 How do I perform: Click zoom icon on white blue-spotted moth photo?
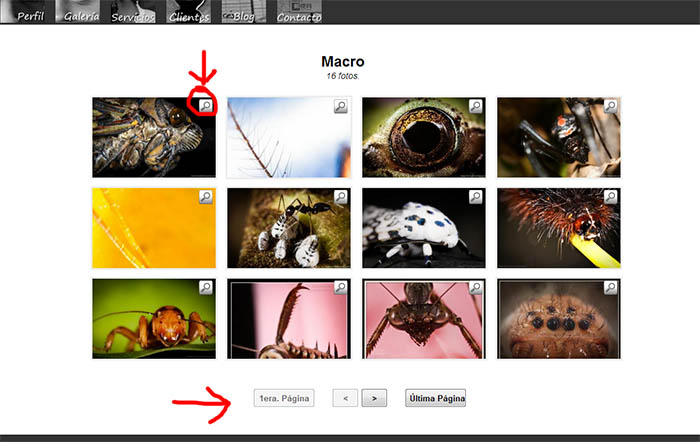click(x=475, y=196)
